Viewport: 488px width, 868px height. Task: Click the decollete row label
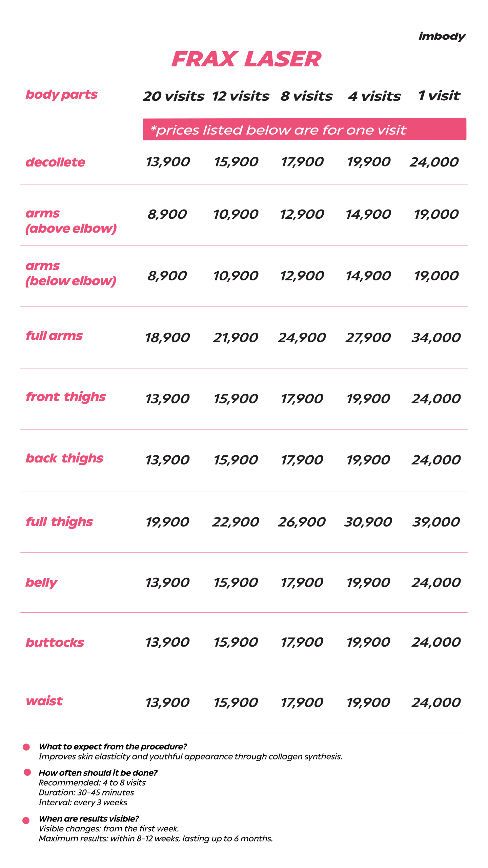coord(55,162)
